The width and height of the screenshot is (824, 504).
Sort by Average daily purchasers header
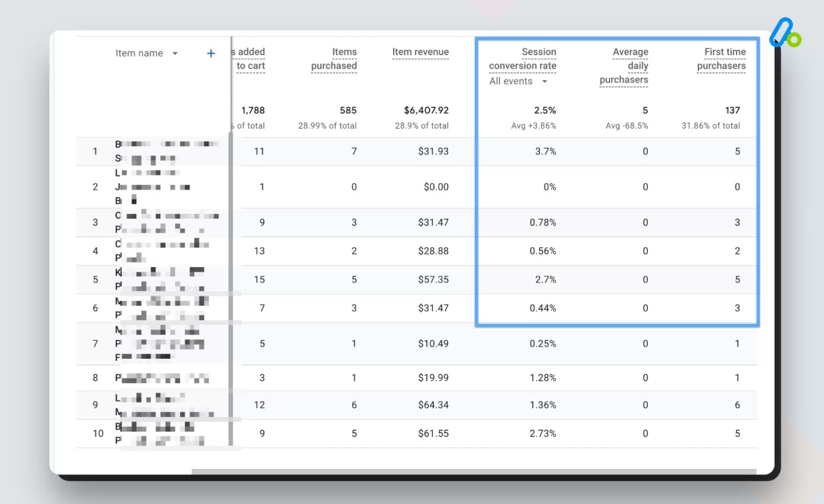(624, 66)
